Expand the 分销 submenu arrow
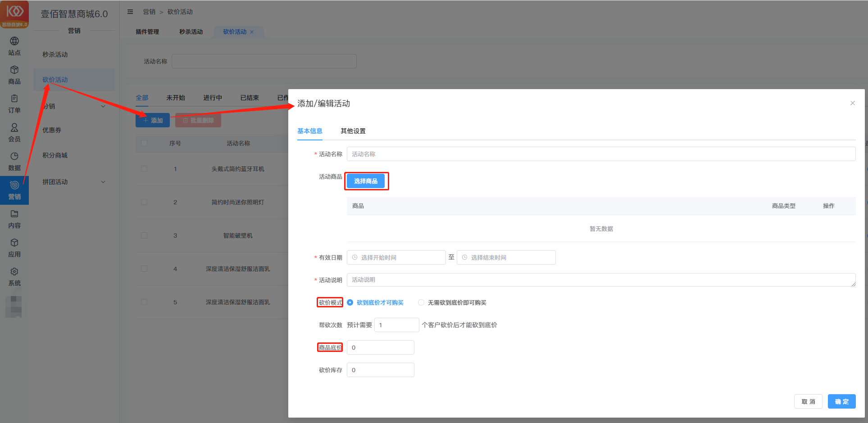868x423 pixels. (103, 106)
